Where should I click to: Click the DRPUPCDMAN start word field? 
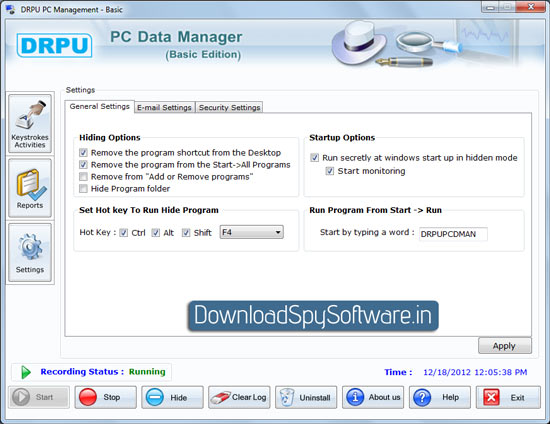click(x=453, y=234)
